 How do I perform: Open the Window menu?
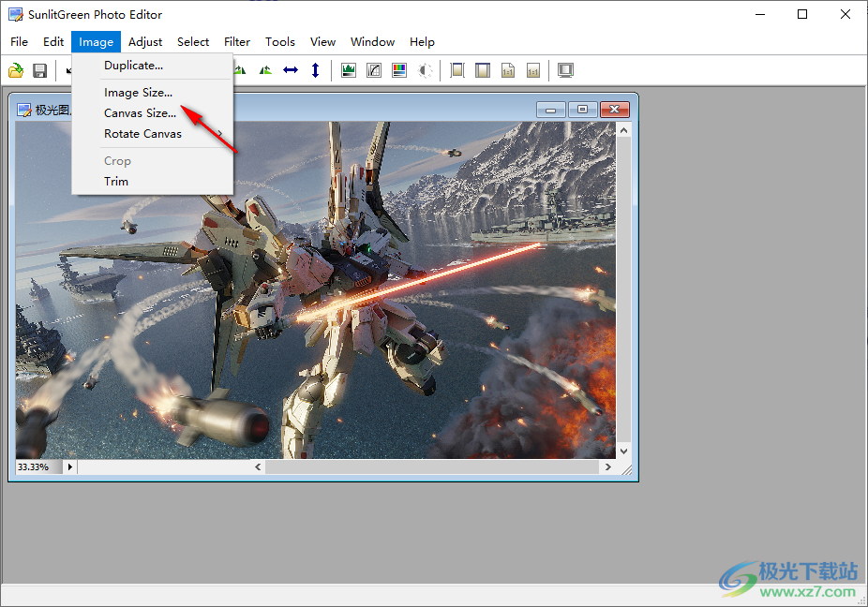click(x=372, y=42)
